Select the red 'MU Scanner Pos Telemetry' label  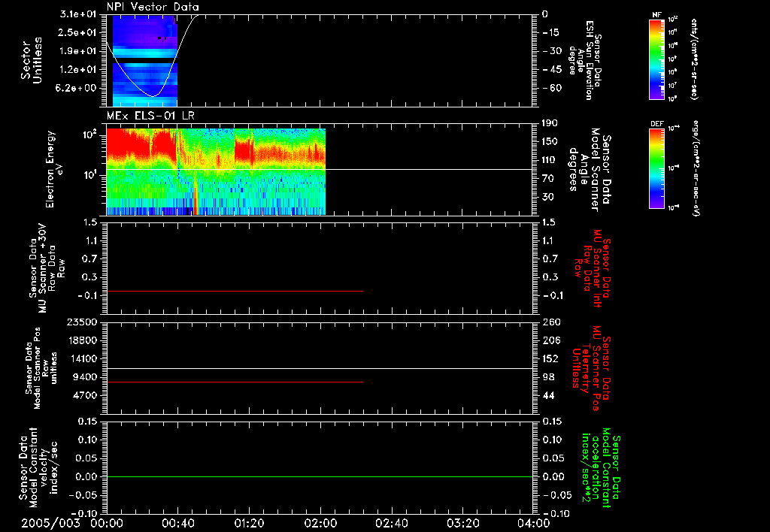pos(591,368)
